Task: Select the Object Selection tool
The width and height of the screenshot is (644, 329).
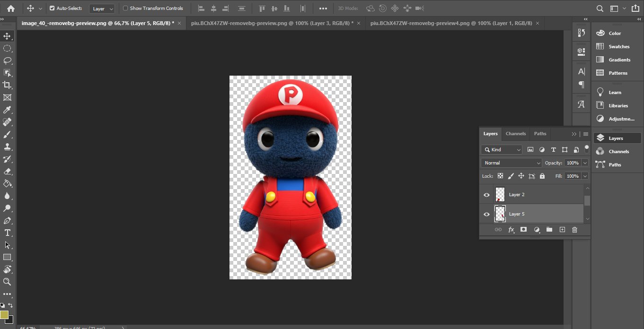Action: point(7,73)
